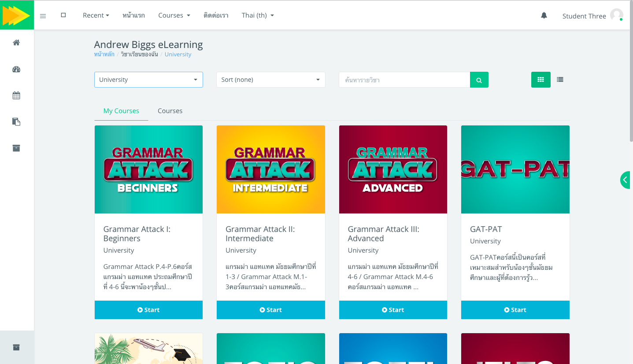Screen dimensions: 633x364
Task: Open Grammar Attack I: Beginners title
Action: click(x=137, y=234)
